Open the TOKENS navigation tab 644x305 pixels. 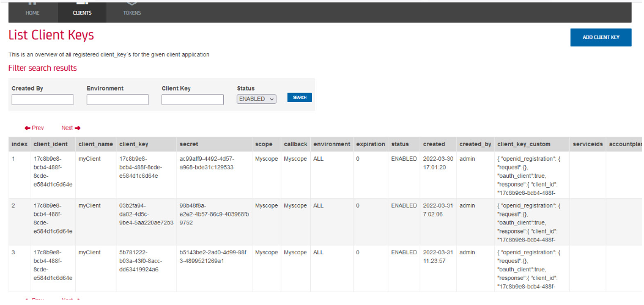coord(131,12)
